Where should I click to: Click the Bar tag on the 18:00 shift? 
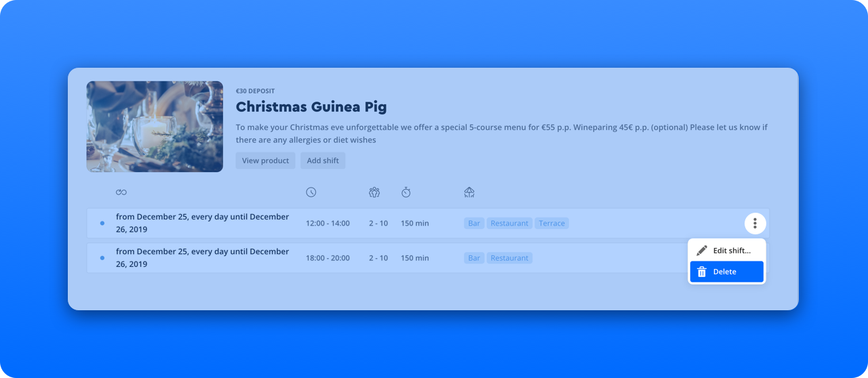click(474, 258)
